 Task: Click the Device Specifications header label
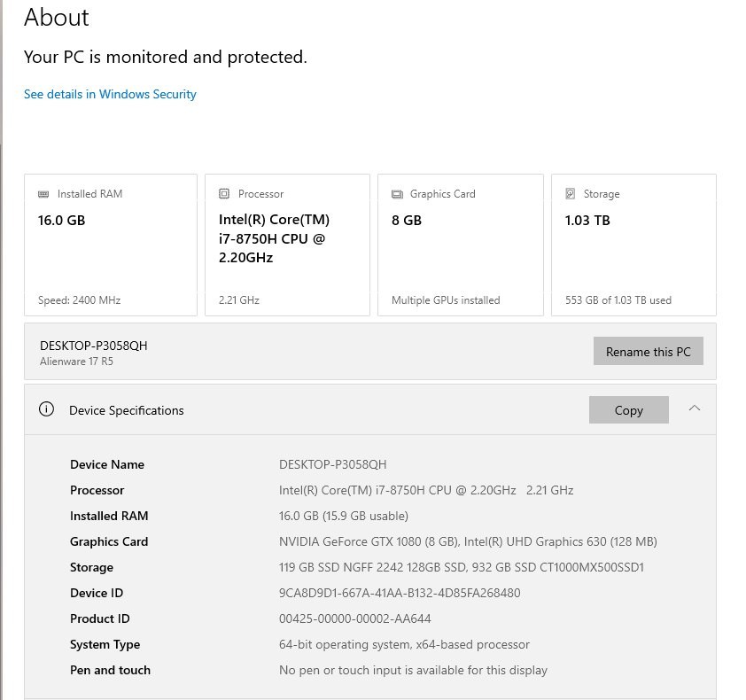[127, 410]
